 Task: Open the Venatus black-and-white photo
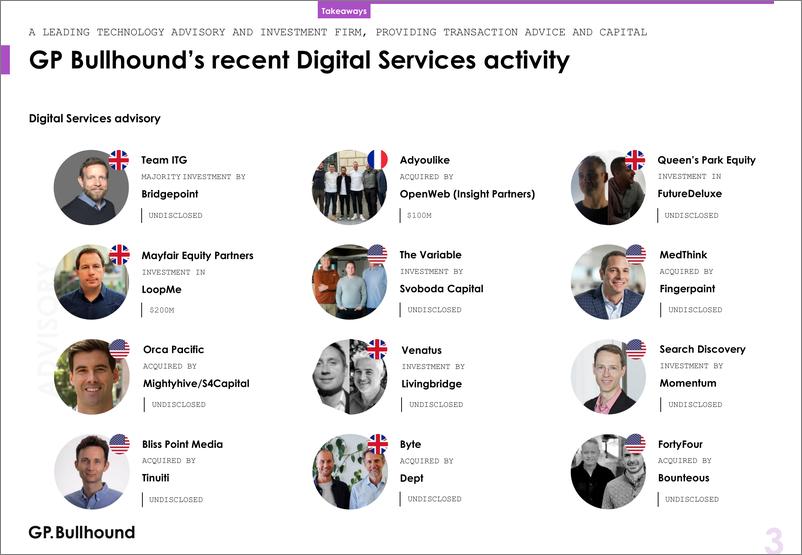tap(349, 376)
